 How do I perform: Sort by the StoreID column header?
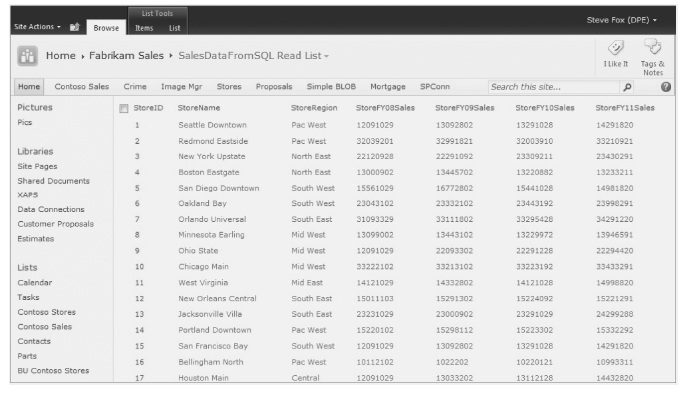(148, 108)
